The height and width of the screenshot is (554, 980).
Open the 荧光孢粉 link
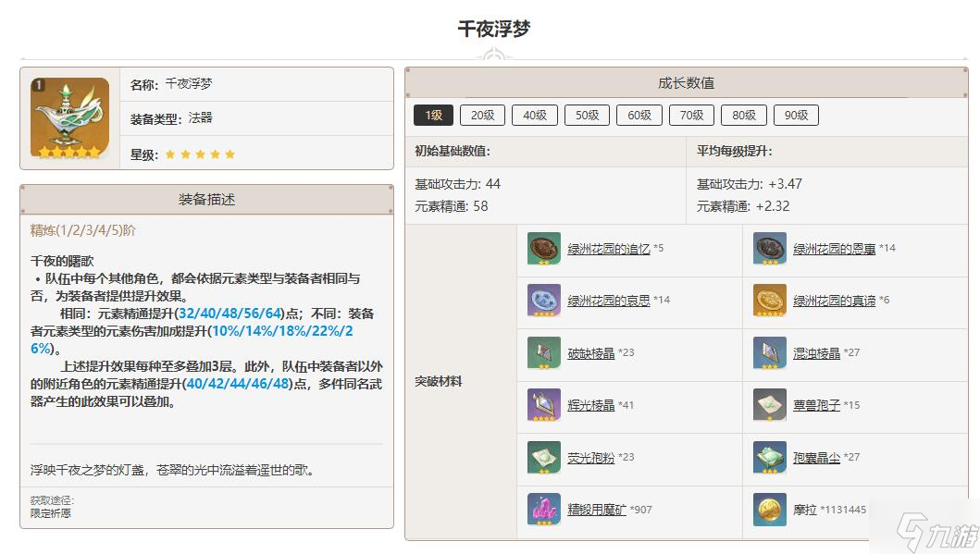[591, 457]
